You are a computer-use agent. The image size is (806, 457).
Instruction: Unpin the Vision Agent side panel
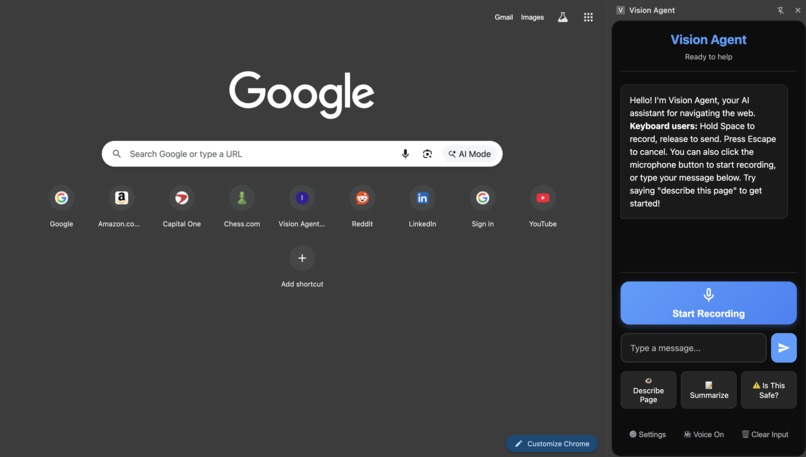(780, 10)
